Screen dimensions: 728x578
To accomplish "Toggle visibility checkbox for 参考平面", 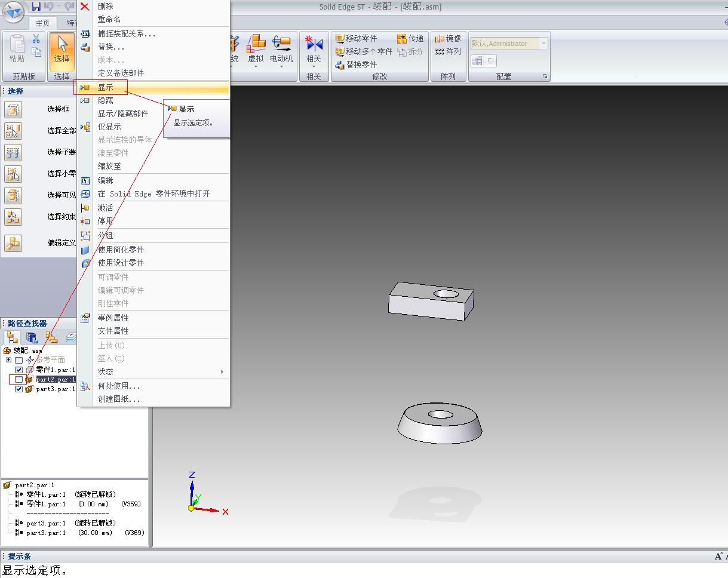I will pos(19,360).
